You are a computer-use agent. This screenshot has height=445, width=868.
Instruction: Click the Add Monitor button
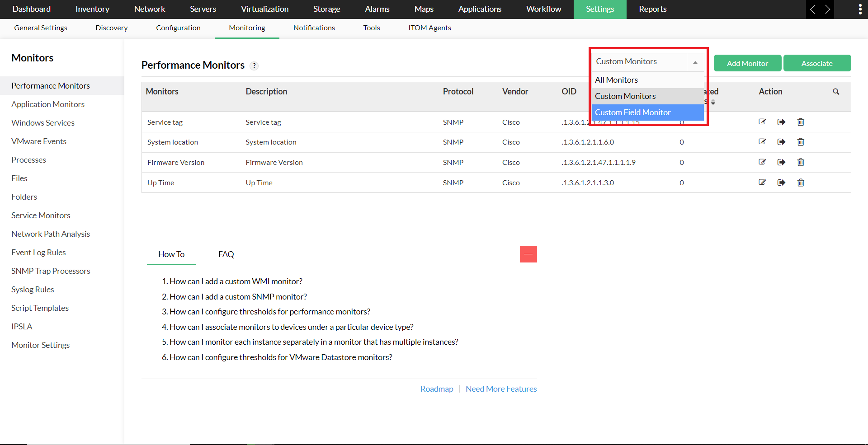(x=747, y=63)
